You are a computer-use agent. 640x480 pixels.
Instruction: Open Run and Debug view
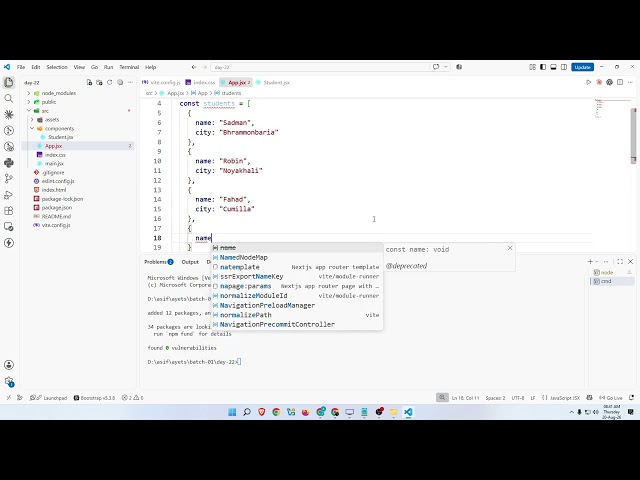pos(9,195)
